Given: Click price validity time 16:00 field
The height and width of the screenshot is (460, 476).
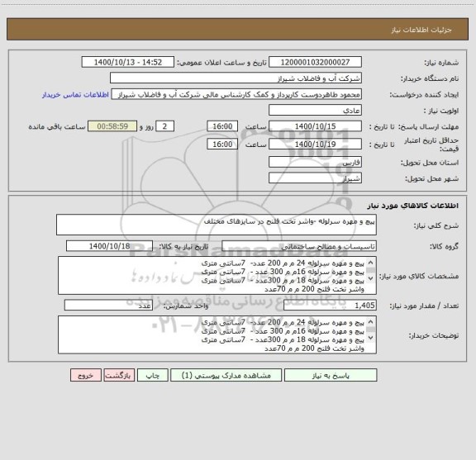Looking at the screenshot, I should [222, 145].
